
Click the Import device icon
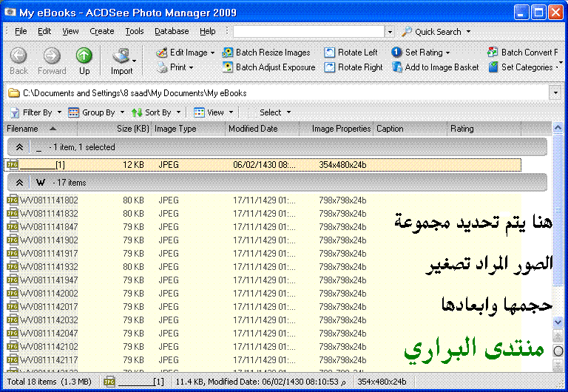pyautogui.click(x=121, y=55)
